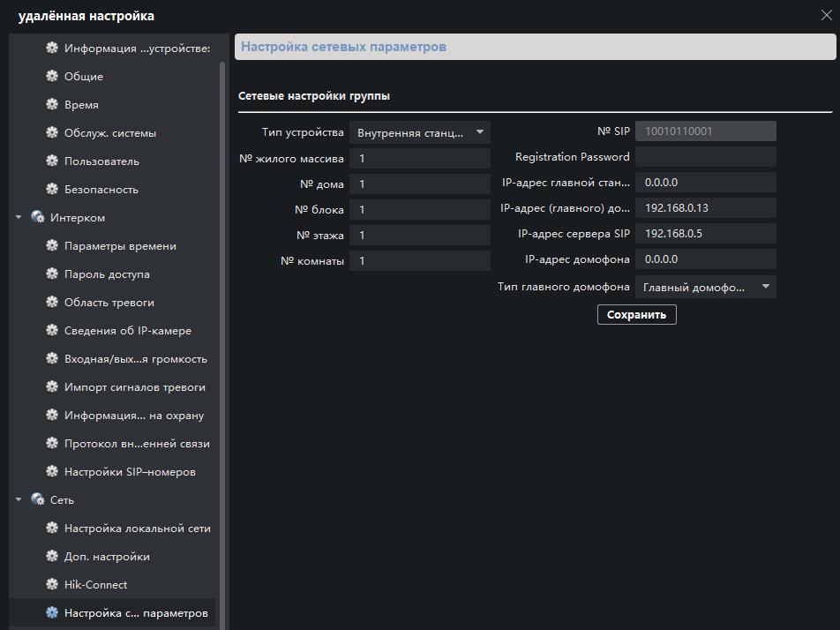
Task: Collapse the Интерком tree section
Action: click(19, 218)
